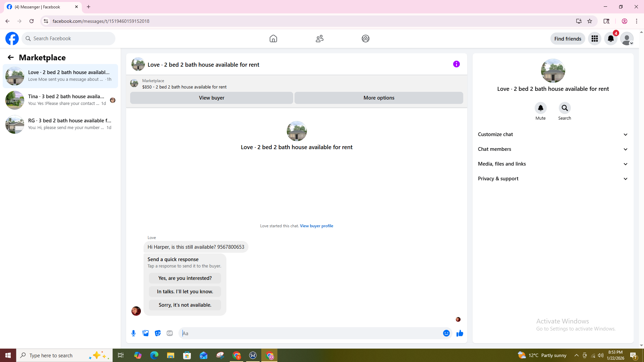The image size is (644, 362).
Task: Go back in browser history
Action: (7, 21)
